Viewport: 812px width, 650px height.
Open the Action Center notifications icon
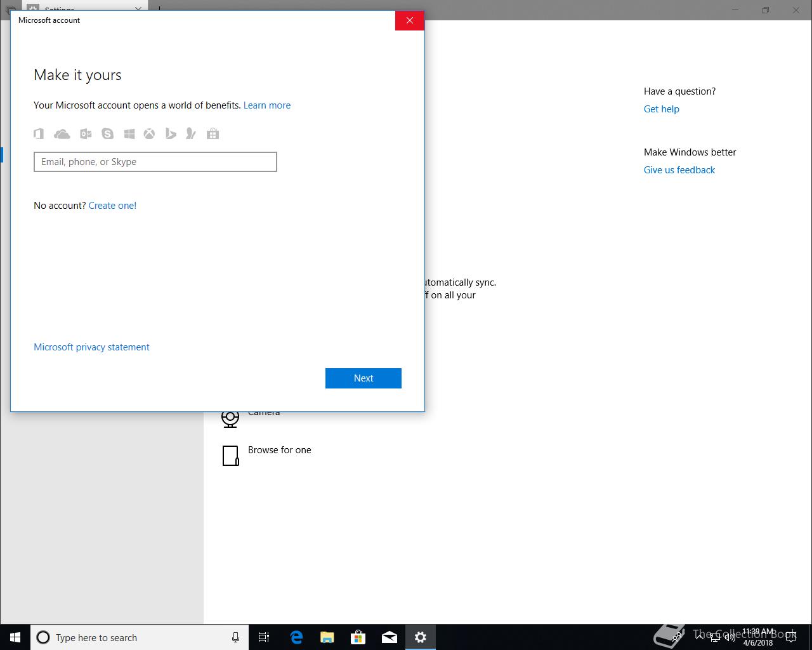tap(790, 637)
